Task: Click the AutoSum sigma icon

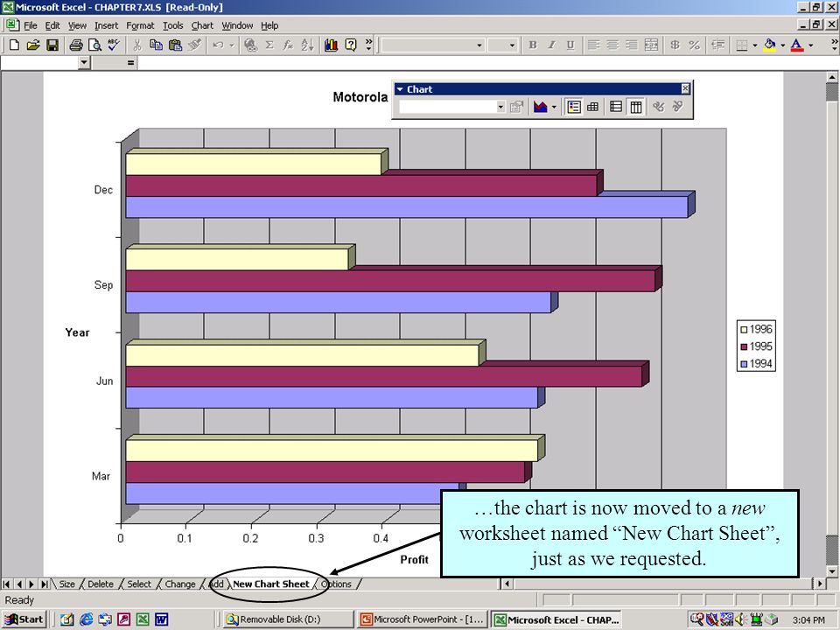Action: coord(269,45)
